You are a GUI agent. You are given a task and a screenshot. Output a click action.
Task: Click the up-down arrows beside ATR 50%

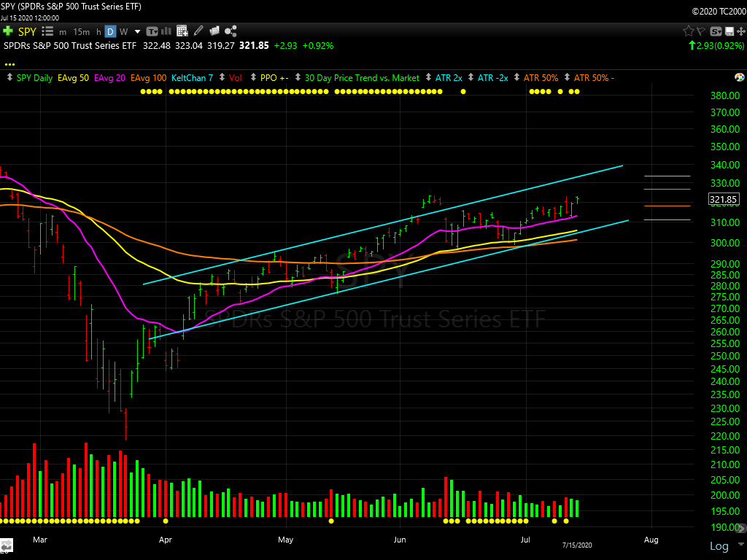517,77
